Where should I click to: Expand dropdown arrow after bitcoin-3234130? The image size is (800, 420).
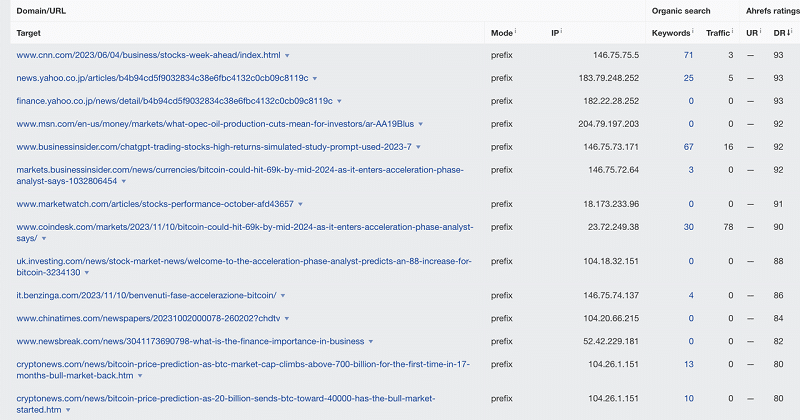point(87,273)
